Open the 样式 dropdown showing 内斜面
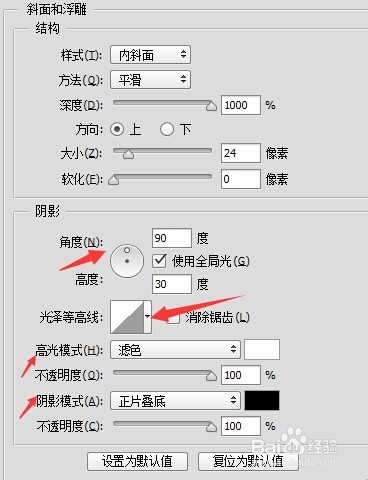Screen dimensions: 368x480 pos(150,55)
